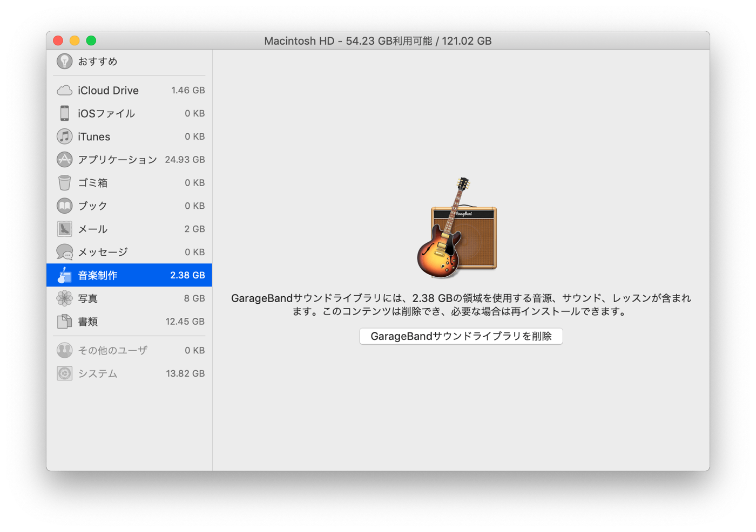Click the システム gear icon

point(64,373)
